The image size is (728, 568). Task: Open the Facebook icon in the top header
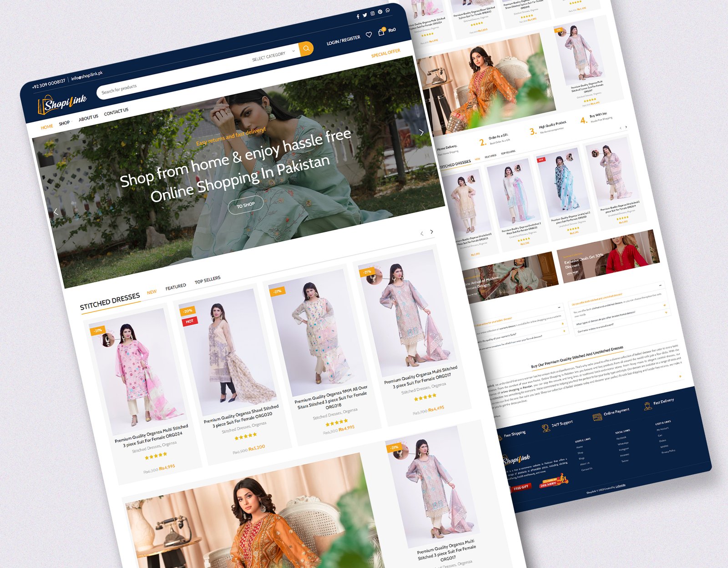tap(358, 16)
